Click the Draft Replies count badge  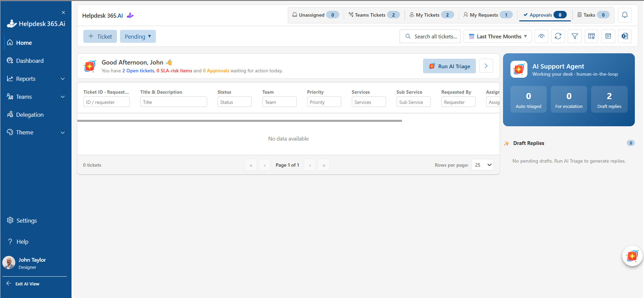(x=630, y=143)
